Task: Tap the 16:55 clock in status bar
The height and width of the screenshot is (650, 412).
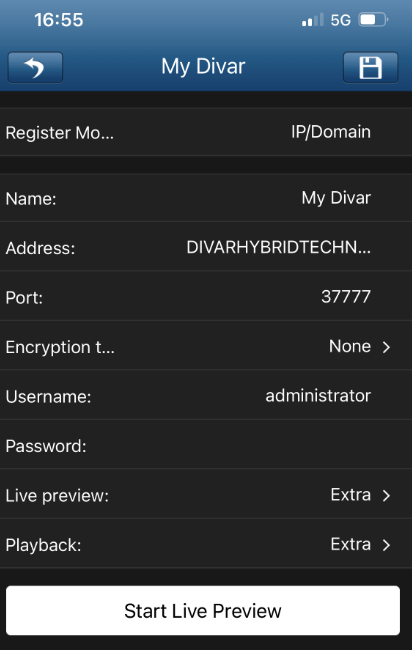Action: pos(59,20)
